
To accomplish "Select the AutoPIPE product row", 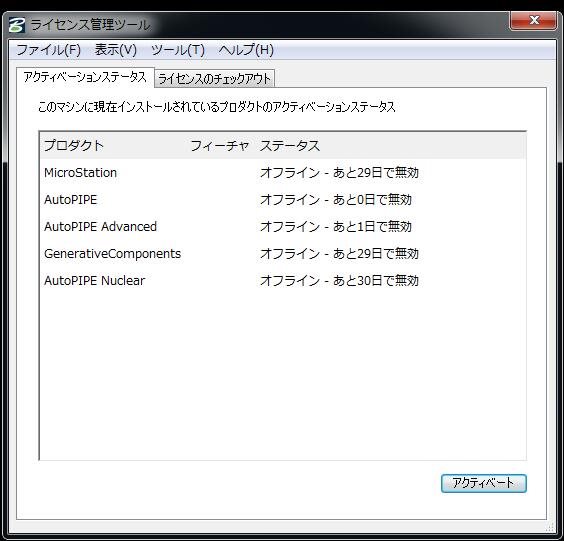I will 283,200.
